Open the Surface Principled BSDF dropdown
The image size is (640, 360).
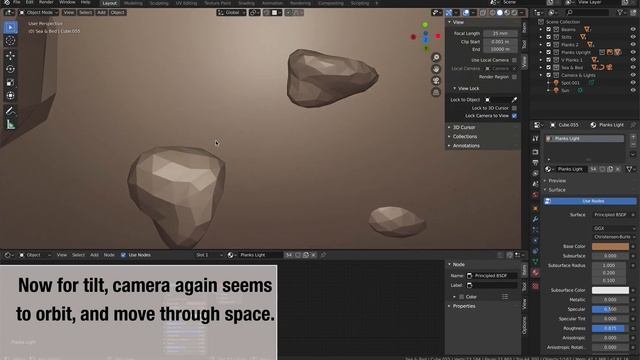(x=614, y=215)
